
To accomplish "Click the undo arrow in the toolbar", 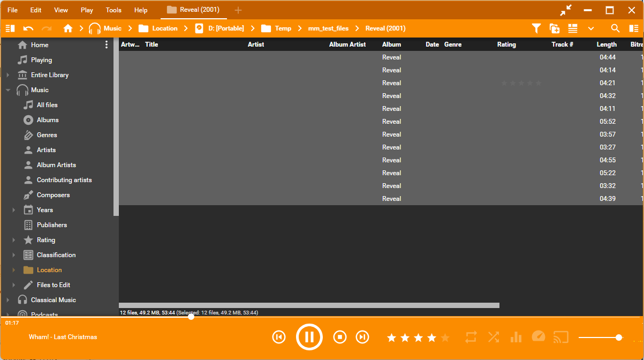I will pos(28,28).
